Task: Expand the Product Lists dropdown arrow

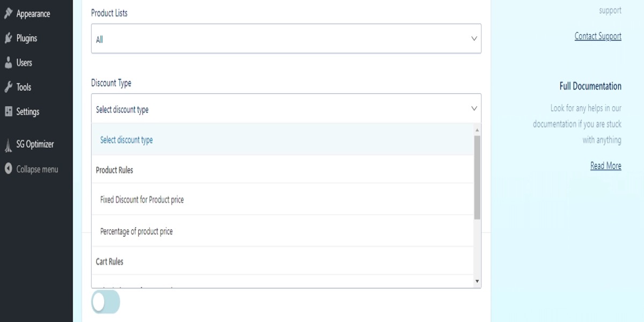Action: [474, 39]
